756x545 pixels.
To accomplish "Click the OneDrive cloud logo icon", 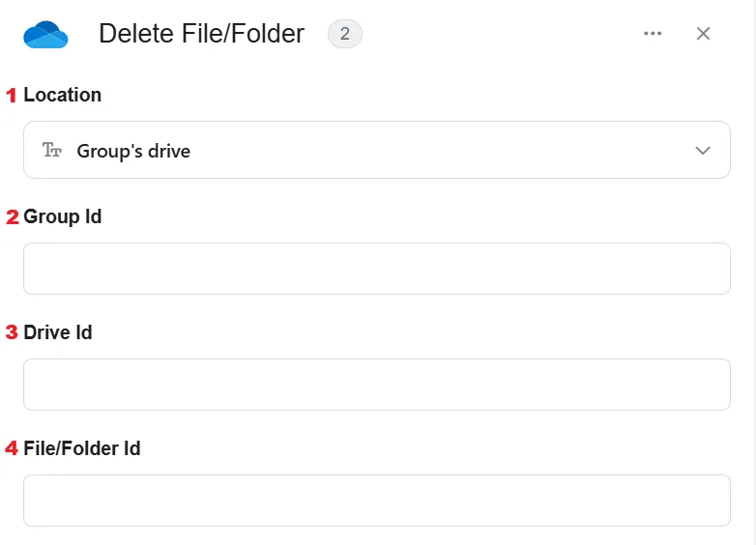I will click(x=45, y=34).
